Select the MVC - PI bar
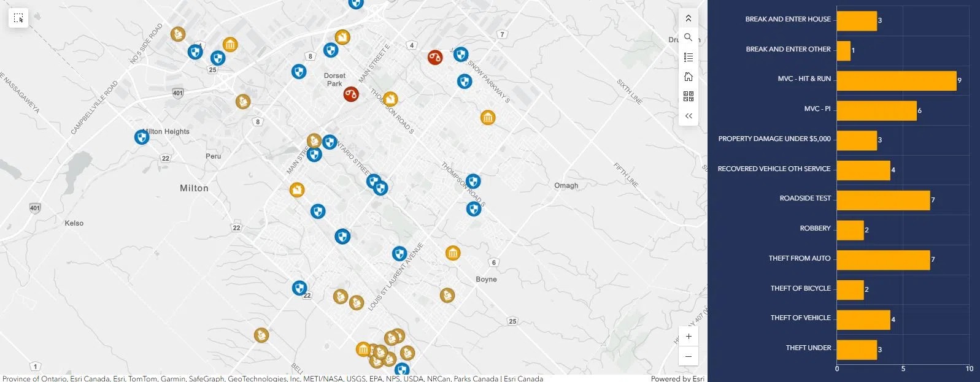 (x=876, y=111)
